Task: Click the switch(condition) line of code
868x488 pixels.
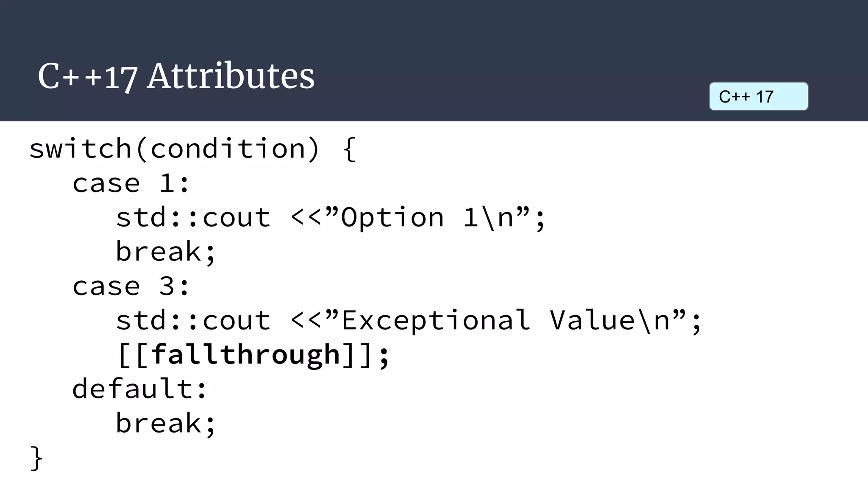Action: coord(193,149)
